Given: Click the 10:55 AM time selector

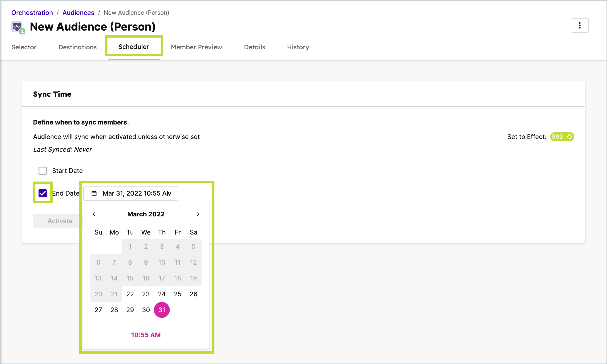Looking at the screenshot, I should (x=146, y=335).
